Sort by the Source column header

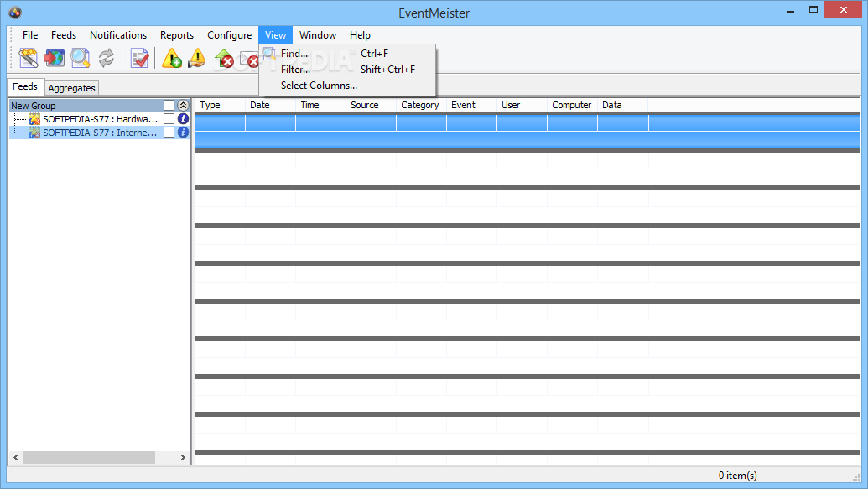pyautogui.click(x=371, y=105)
